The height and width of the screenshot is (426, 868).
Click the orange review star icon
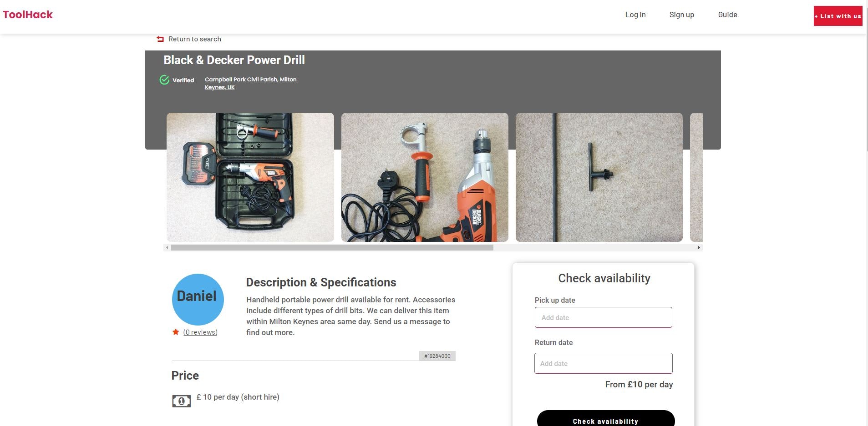(176, 332)
